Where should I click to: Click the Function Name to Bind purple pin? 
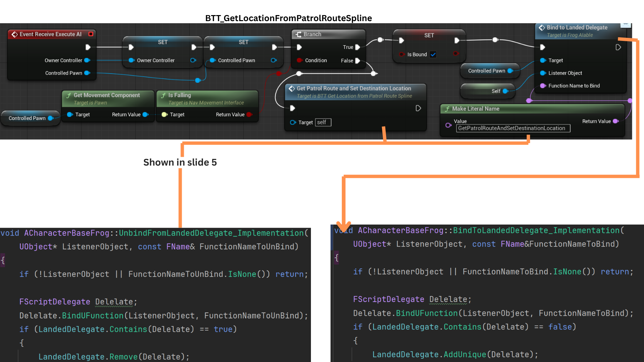(543, 86)
